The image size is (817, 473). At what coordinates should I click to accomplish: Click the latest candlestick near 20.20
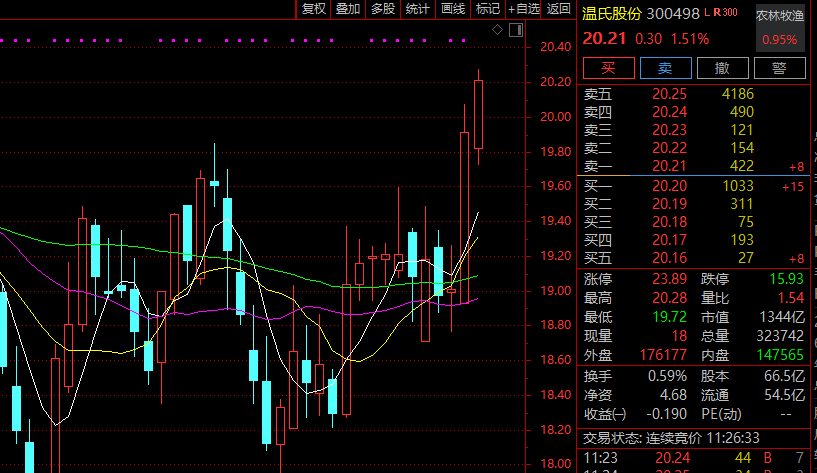478,115
